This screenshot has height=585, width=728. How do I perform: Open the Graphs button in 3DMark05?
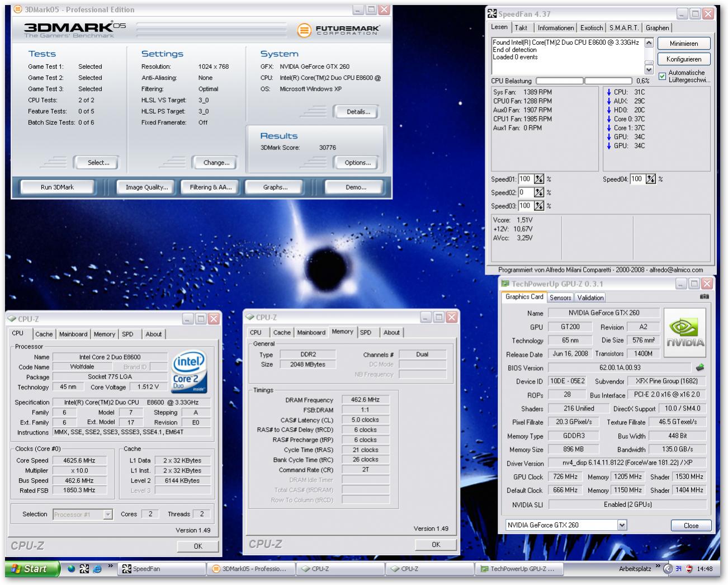(x=275, y=187)
